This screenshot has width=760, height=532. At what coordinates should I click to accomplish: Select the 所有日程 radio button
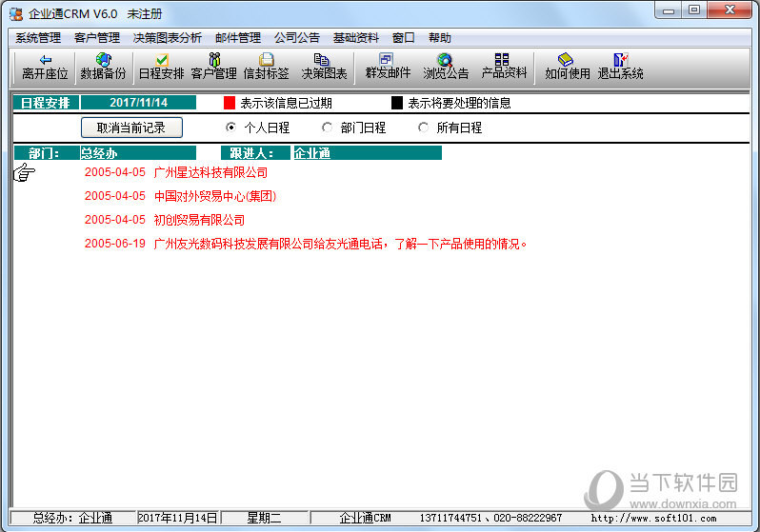point(423,128)
